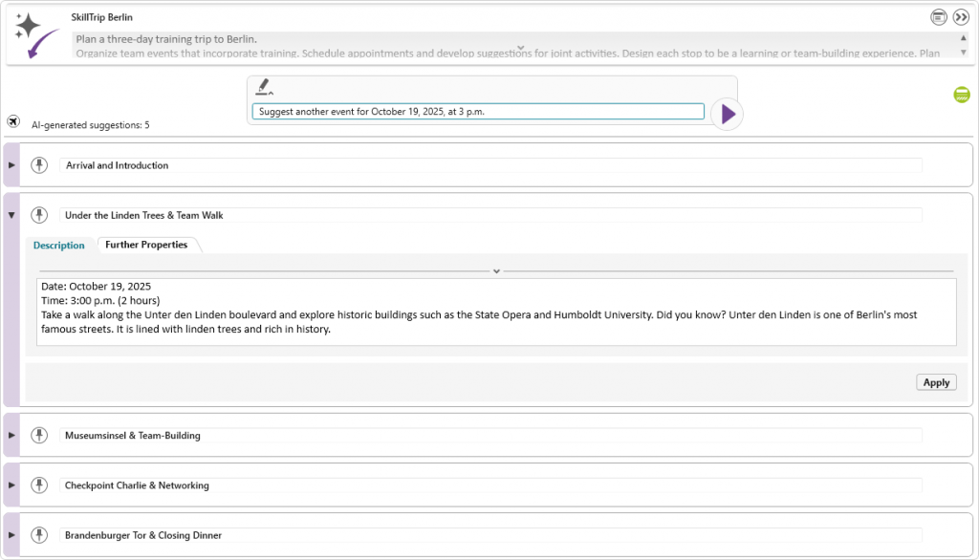The height and width of the screenshot is (560, 979).
Task: Expand the Museumsinsel & Team-Building item
Action: click(11, 435)
